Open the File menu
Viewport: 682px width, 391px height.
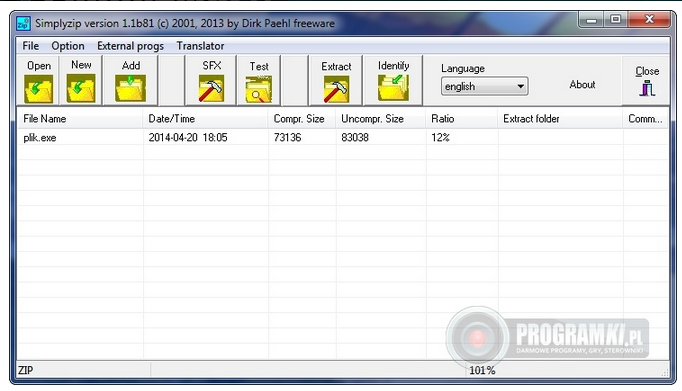(30, 46)
